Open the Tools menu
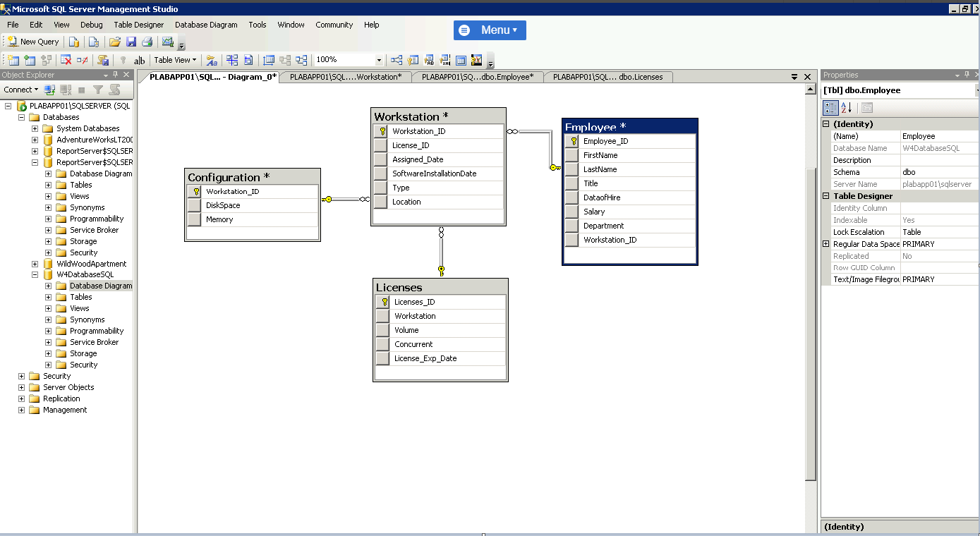Screen dimensions: 980x536 (x=258, y=25)
